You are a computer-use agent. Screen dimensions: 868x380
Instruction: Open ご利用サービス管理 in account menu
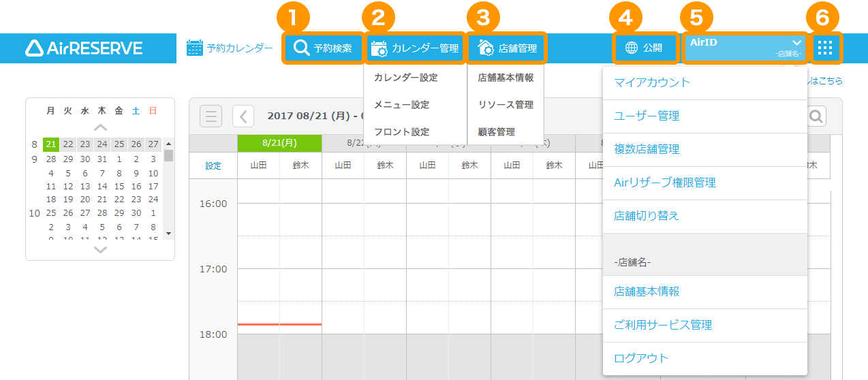(x=705, y=325)
